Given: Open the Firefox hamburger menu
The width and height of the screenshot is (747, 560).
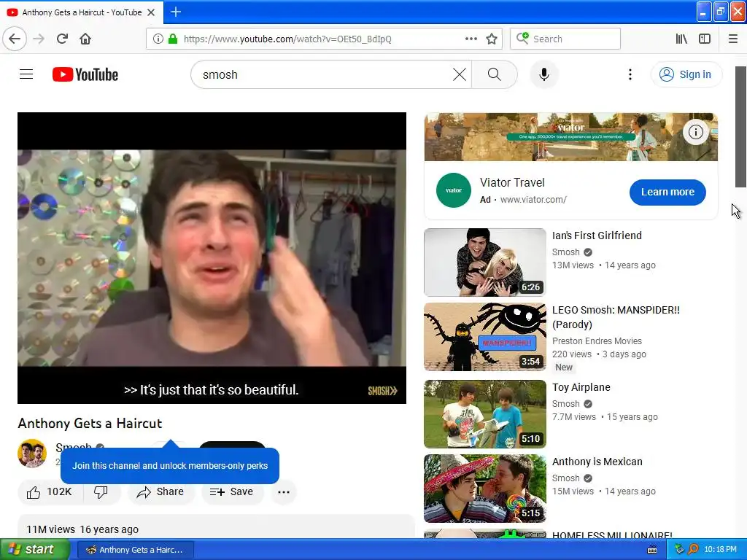Looking at the screenshot, I should click(732, 39).
